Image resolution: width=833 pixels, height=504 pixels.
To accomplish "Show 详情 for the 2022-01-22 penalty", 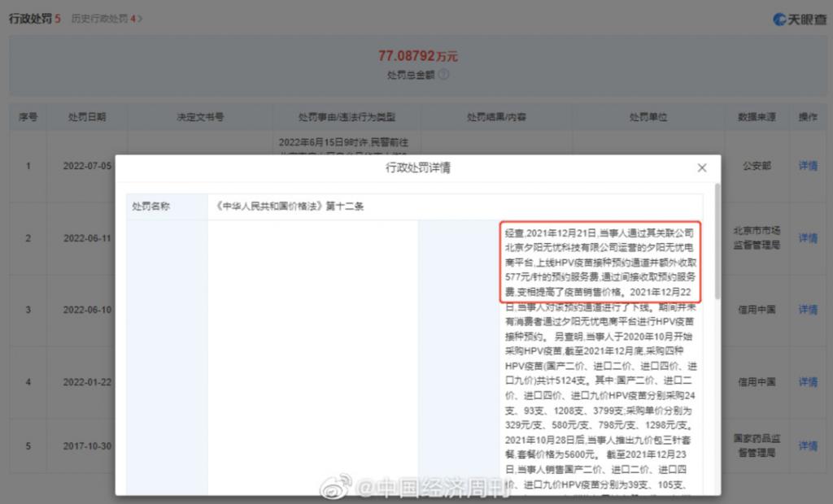I will click(x=807, y=382).
